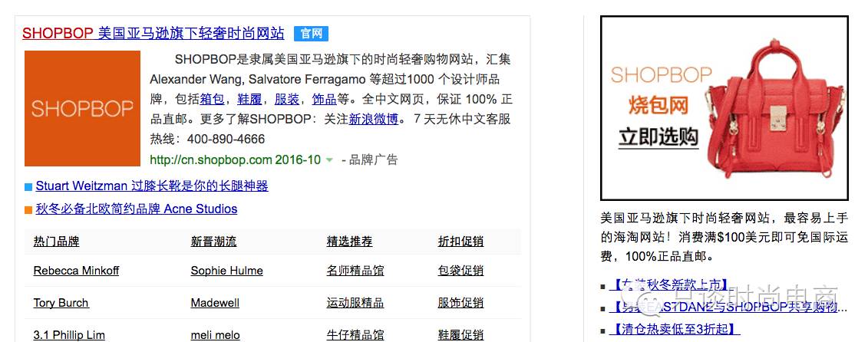Click the orange square bullet before Acne Studios
This screenshot has width=868, height=342.
point(28,210)
